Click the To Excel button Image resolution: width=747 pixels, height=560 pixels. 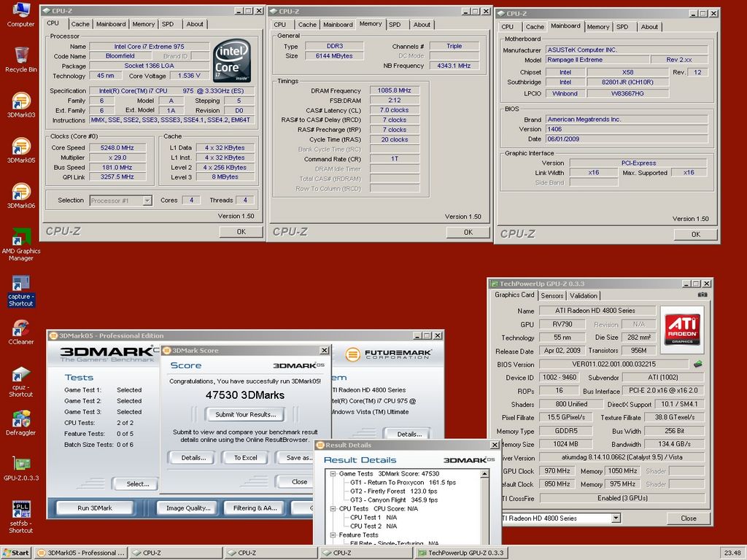coord(245,458)
